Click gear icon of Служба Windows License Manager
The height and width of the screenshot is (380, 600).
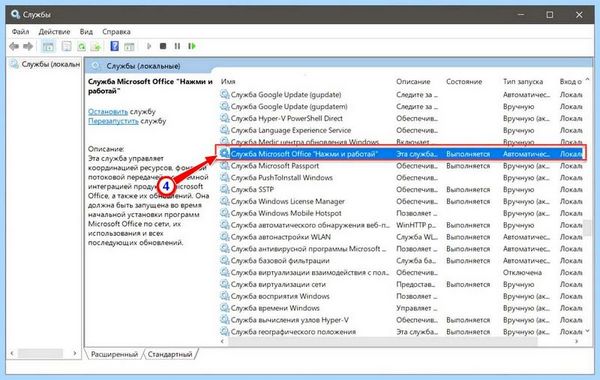click(x=225, y=201)
